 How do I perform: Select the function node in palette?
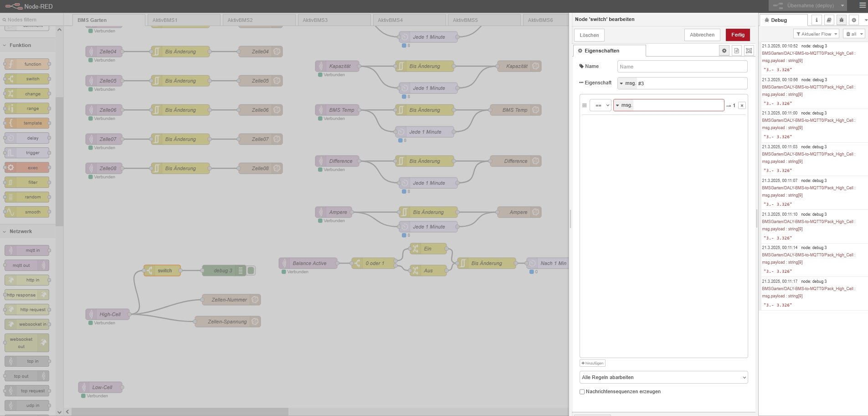(27, 64)
